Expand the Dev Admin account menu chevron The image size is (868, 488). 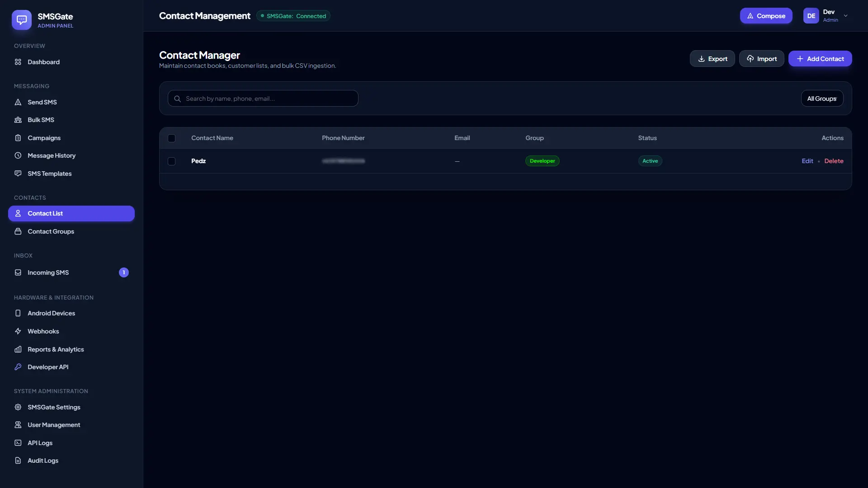pyautogui.click(x=846, y=16)
